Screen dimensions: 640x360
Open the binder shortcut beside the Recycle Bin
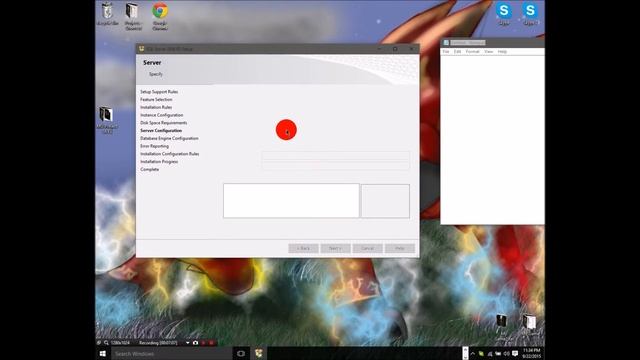(x=133, y=16)
